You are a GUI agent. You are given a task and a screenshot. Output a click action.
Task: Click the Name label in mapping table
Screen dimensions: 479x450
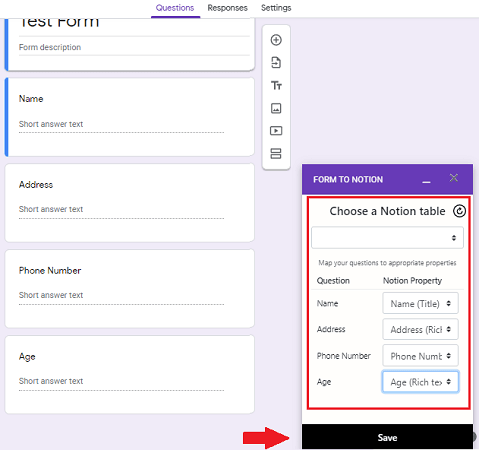327,303
